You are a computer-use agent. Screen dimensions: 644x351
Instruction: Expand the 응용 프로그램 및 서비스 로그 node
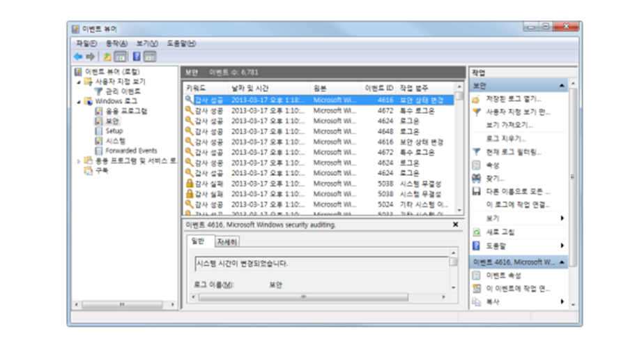coord(79,161)
